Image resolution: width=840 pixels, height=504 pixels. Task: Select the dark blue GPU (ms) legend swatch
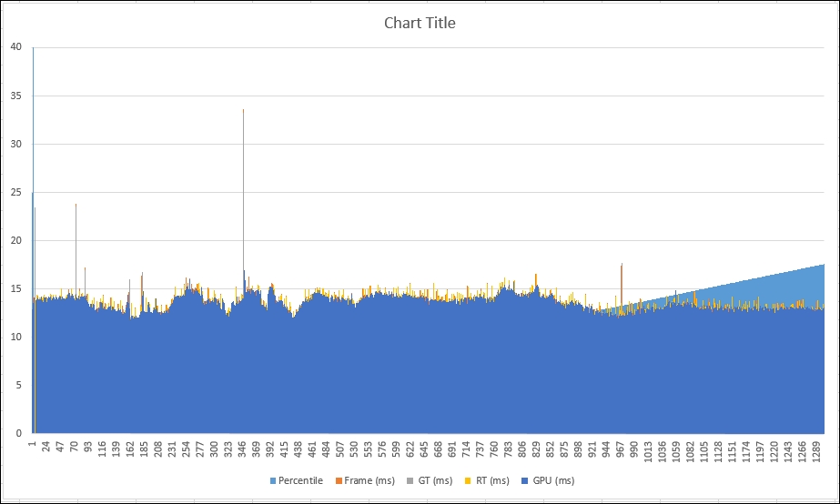tap(525, 481)
